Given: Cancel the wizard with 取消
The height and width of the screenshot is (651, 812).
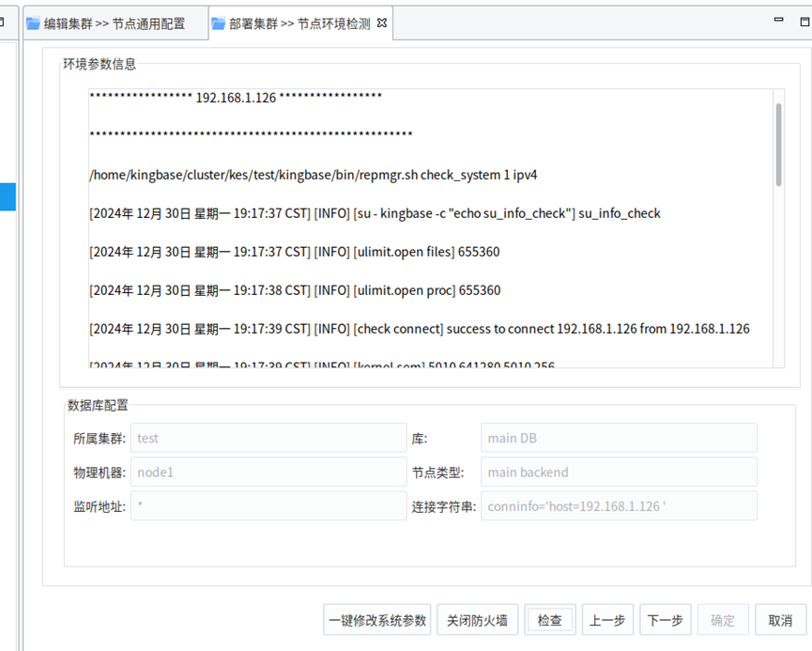Looking at the screenshot, I should click(780, 620).
